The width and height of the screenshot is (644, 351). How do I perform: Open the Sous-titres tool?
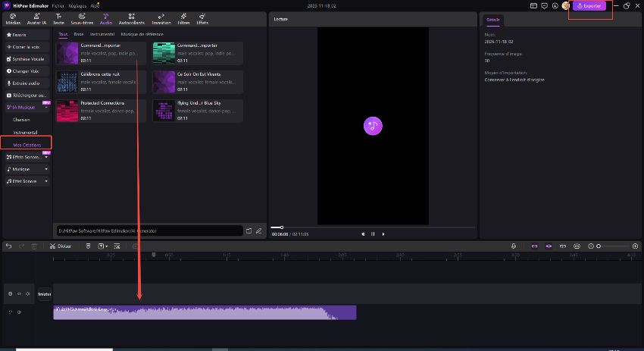82,19
